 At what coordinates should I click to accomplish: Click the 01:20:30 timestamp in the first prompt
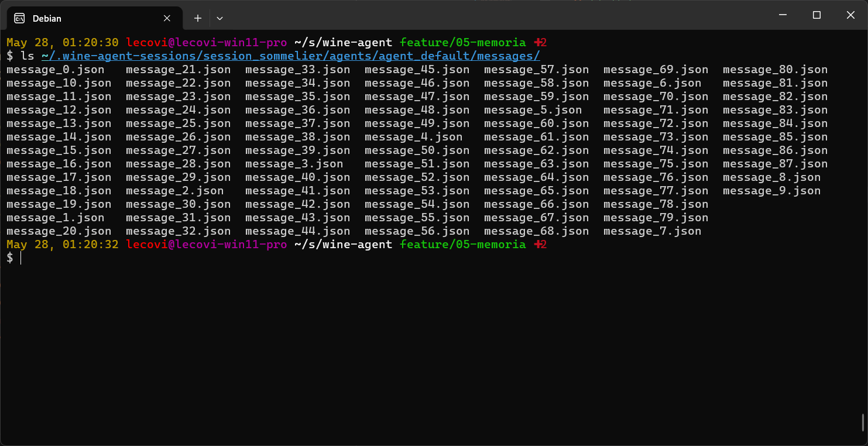[x=91, y=43]
